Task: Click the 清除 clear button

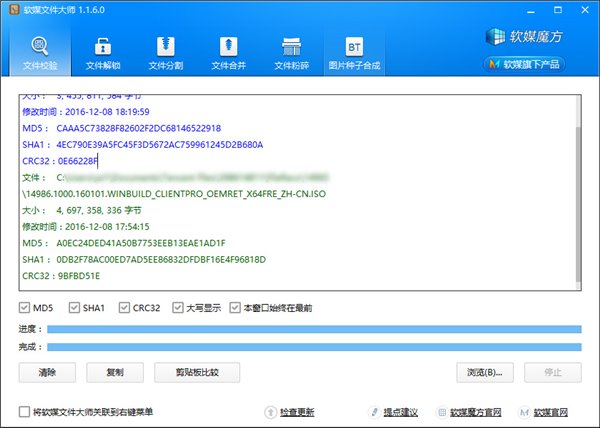Action: tap(47, 372)
